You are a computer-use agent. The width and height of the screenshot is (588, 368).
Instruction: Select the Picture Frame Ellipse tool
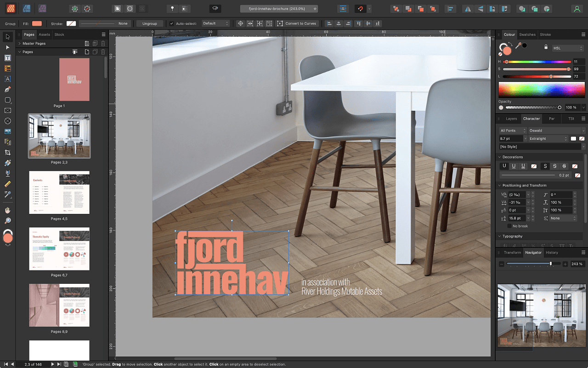7,121
